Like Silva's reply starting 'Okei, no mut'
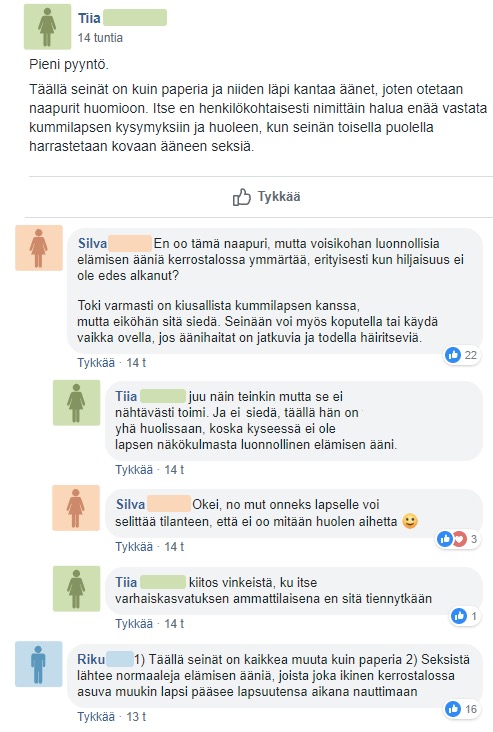Screen dimensions: 493x732 click(134, 547)
